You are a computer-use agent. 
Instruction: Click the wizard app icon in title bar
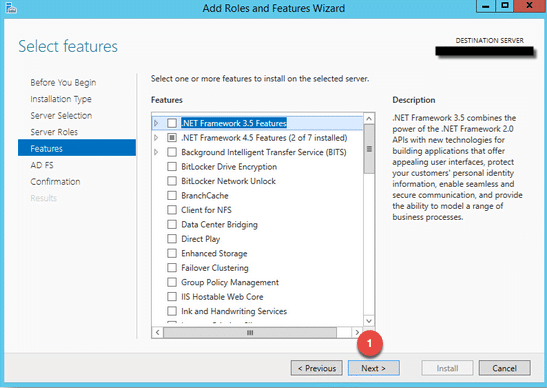pos(11,8)
